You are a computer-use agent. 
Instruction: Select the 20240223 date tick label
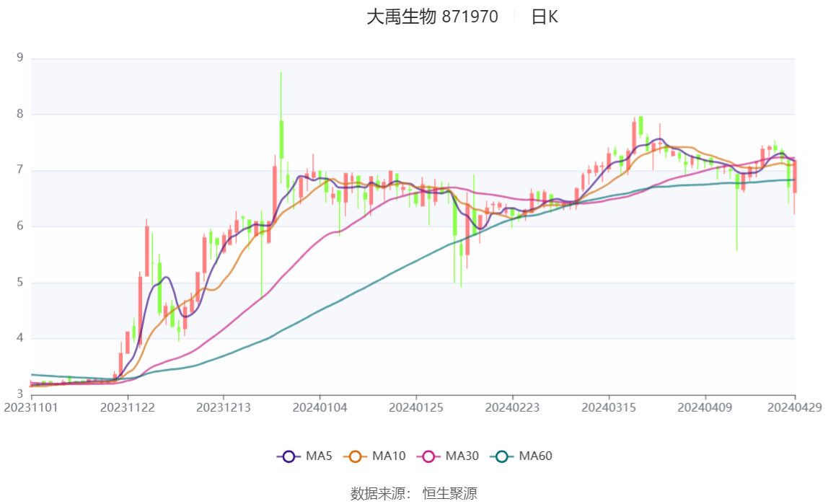tap(512, 407)
